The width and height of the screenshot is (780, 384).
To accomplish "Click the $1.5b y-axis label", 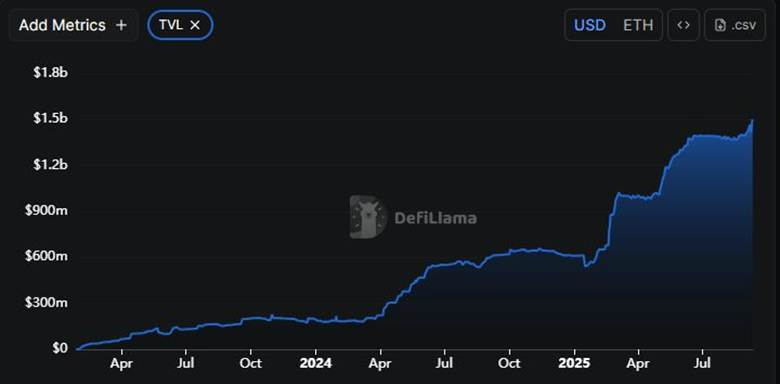I will pos(50,118).
